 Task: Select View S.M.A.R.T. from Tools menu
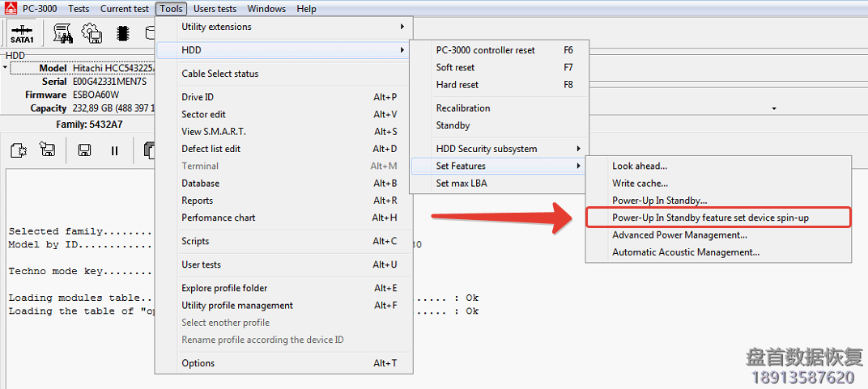click(214, 132)
